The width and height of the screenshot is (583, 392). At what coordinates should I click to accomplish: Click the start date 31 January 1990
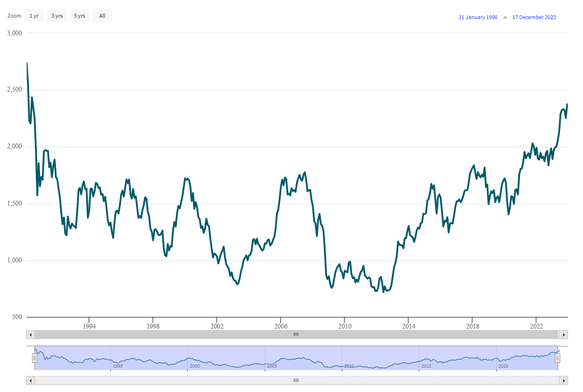[x=477, y=17]
